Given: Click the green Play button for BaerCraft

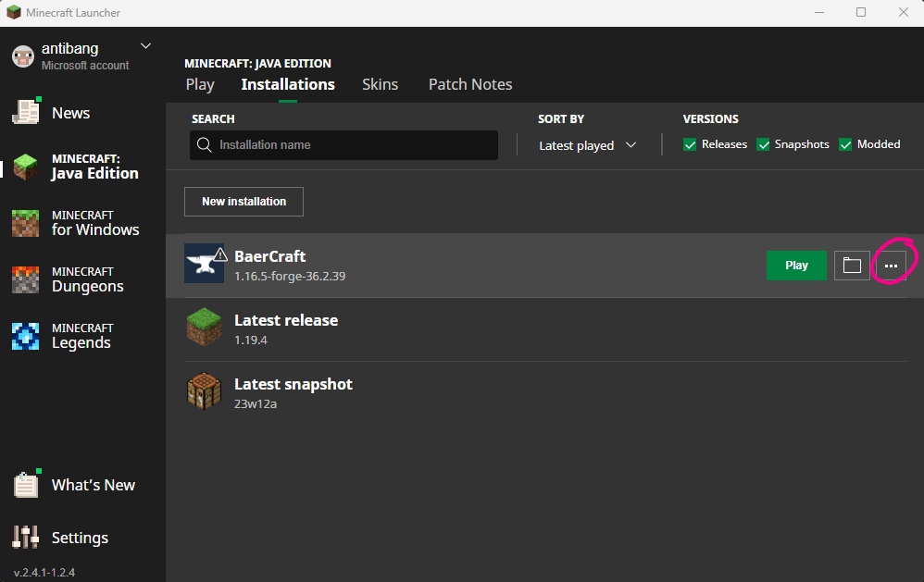Looking at the screenshot, I should tap(796, 266).
